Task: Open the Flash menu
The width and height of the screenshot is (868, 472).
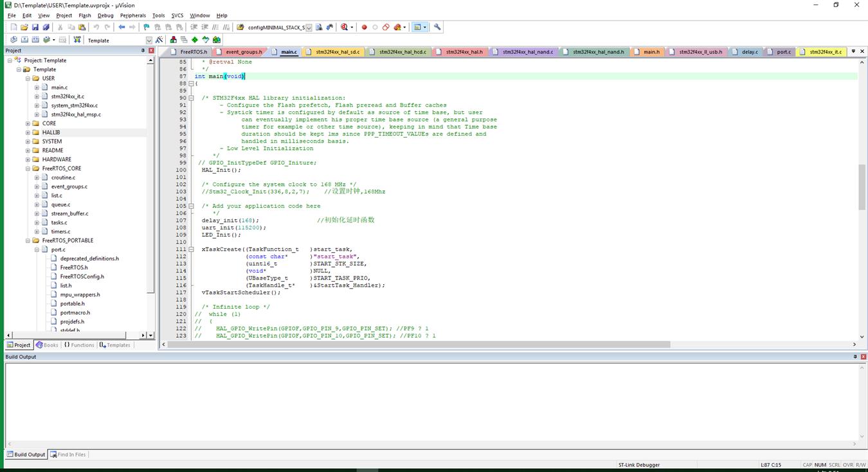Action: [x=85, y=15]
